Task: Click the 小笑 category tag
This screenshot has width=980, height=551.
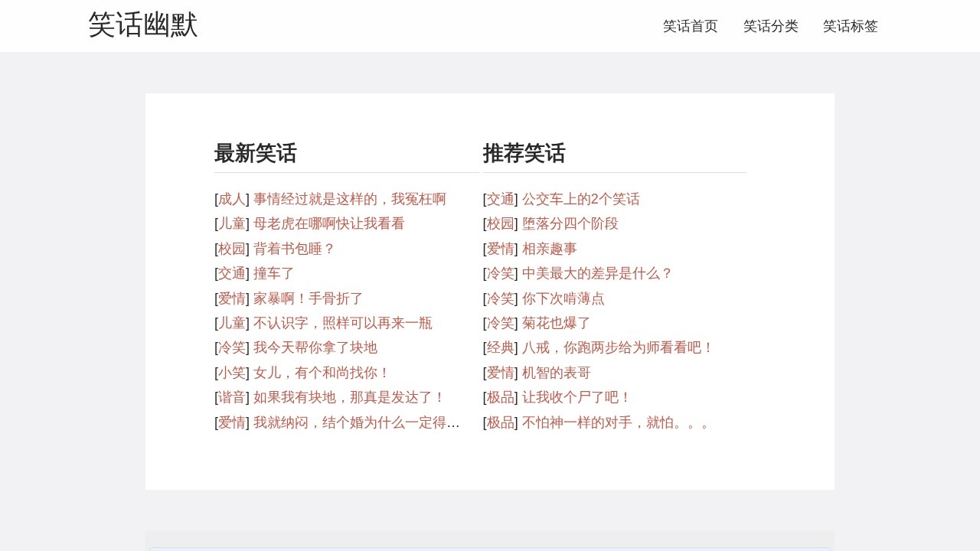Action: pyautogui.click(x=232, y=373)
